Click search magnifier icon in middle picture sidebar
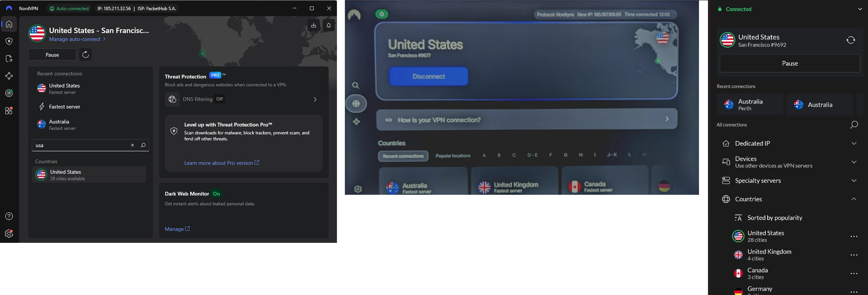868x295 pixels. click(355, 86)
